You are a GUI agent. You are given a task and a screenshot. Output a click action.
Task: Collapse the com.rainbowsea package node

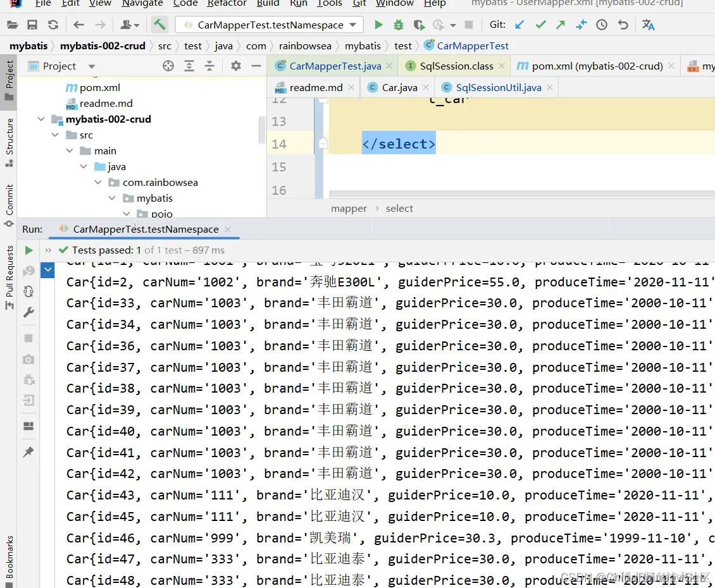tap(98, 182)
